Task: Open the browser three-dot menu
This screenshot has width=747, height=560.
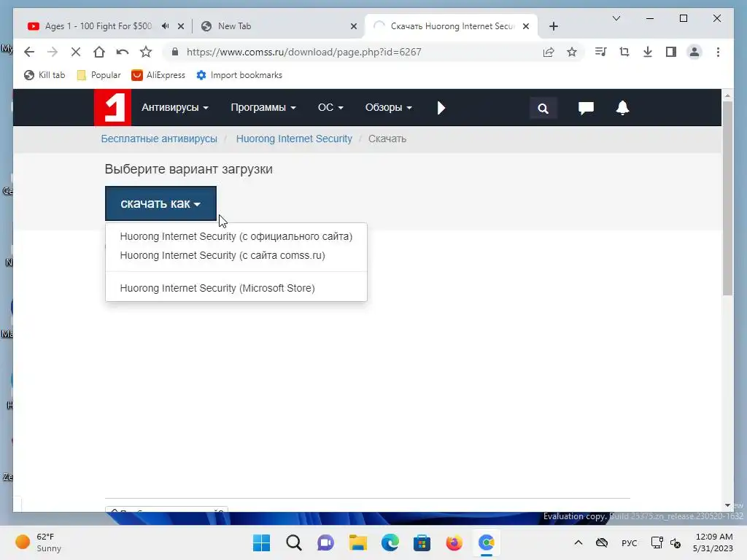Action: (x=718, y=52)
